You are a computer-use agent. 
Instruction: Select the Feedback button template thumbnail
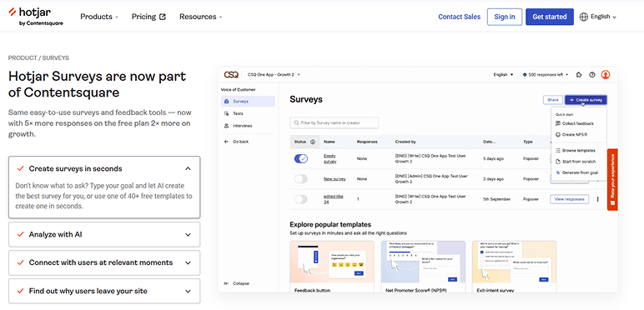[332, 262]
